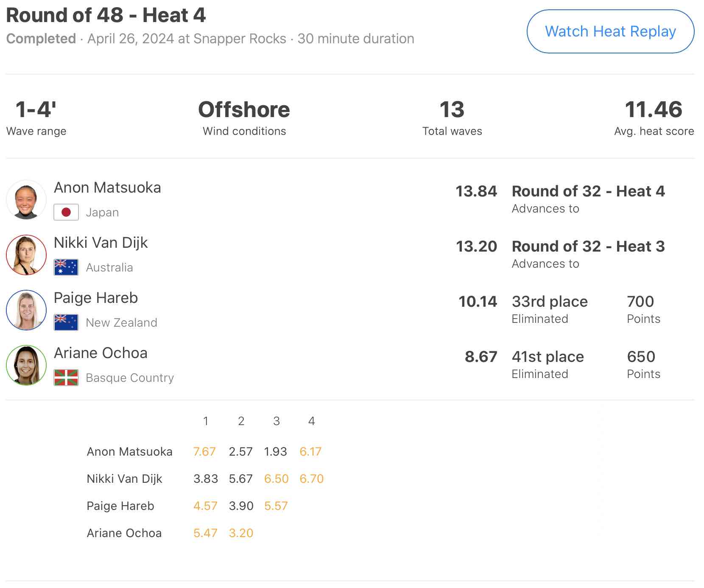Click Paige Hareb's 5.57 wave score
Image resolution: width=704 pixels, height=588 pixels.
pyautogui.click(x=276, y=506)
